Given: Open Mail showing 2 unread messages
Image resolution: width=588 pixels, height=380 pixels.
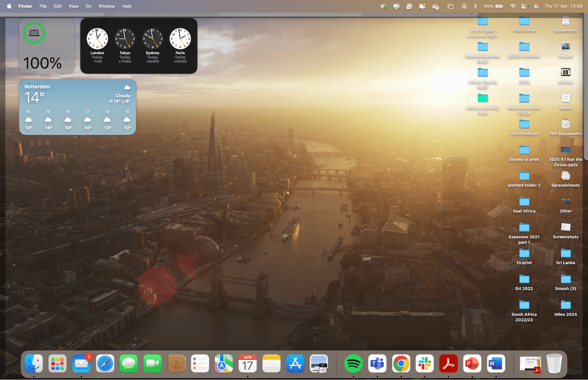Looking at the screenshot, I should pyautogui.click(x=81, y=363).
